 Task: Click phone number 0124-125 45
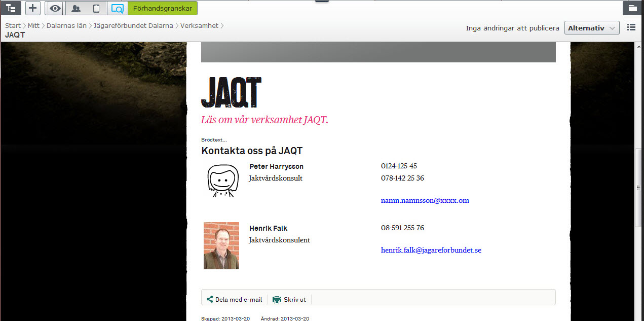[399, 166]
